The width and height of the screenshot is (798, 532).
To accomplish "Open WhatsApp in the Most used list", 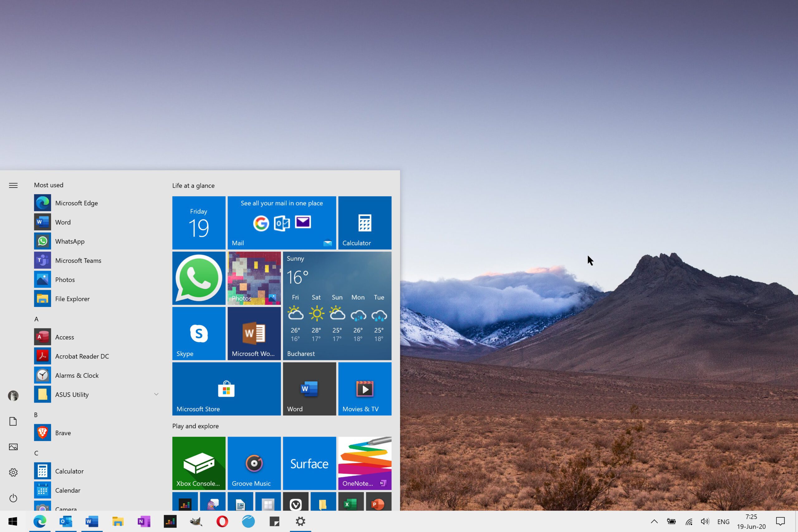I will pyautogui.click(x=97, y=241).
